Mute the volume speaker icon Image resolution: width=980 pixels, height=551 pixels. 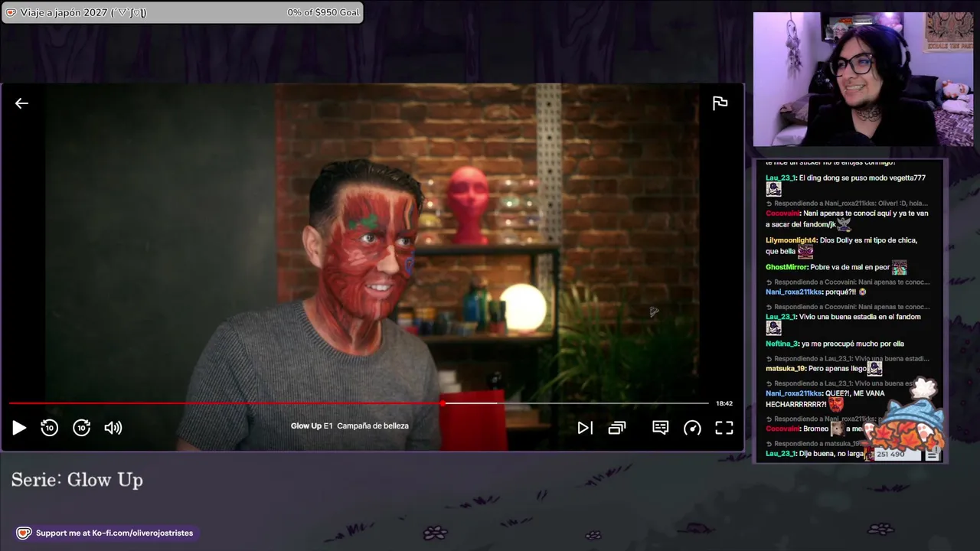[x=113, y=428]
